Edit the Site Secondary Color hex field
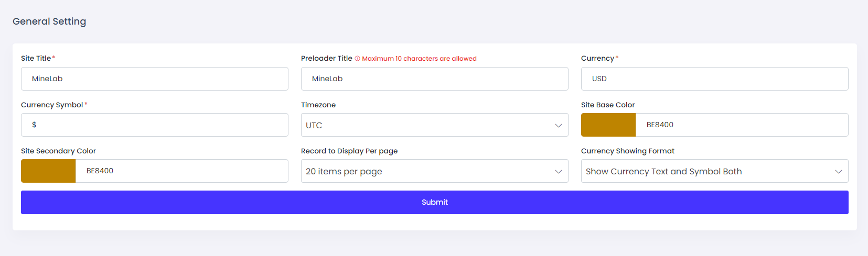This screenshot has width=868, height=256. [x=181, y=171]
